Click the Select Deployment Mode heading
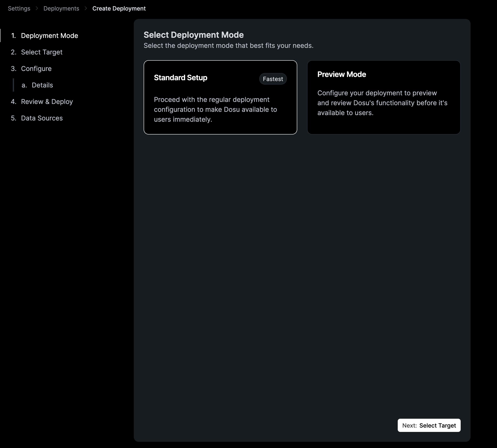 pyautogui.click(x=194, y=35)
